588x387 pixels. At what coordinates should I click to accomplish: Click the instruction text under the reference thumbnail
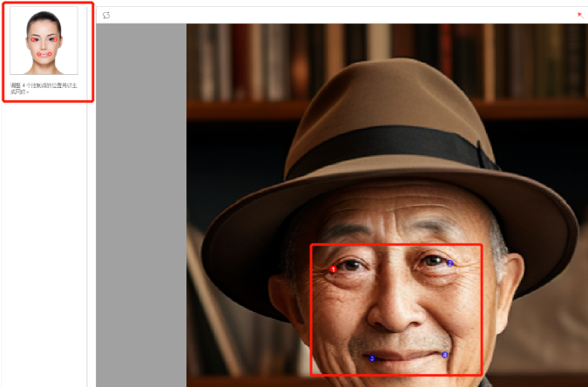[44, 88]
